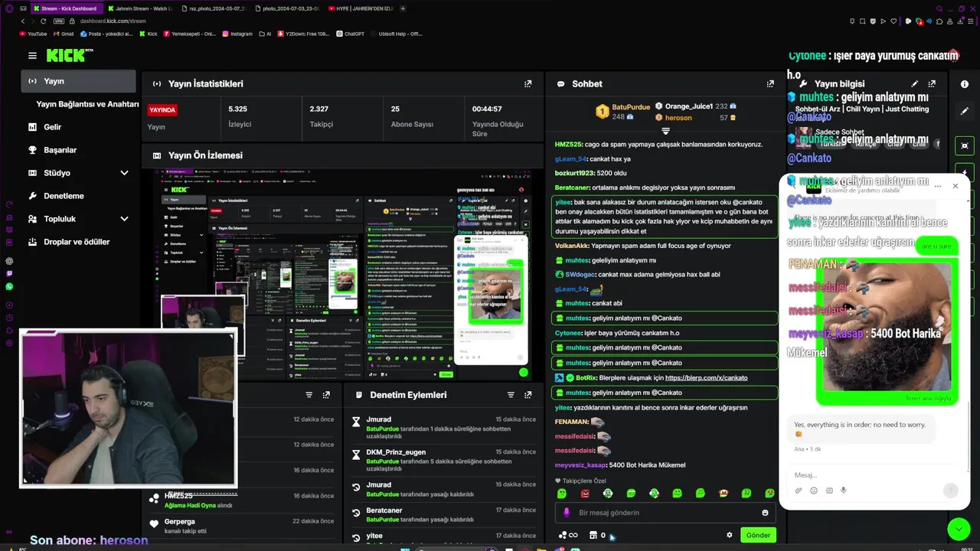Open the shop icon showing 0
This screenshot has height=551, width=980.
point(596,535)
